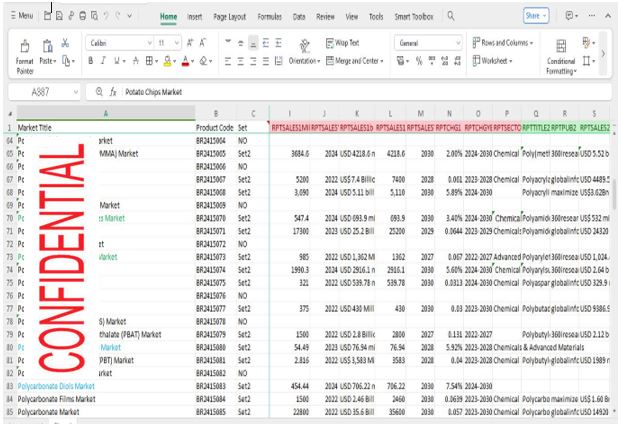The image size is (622, 430).
Task: Expand the quick access toolbar chevron
Action: coord(130,16)
